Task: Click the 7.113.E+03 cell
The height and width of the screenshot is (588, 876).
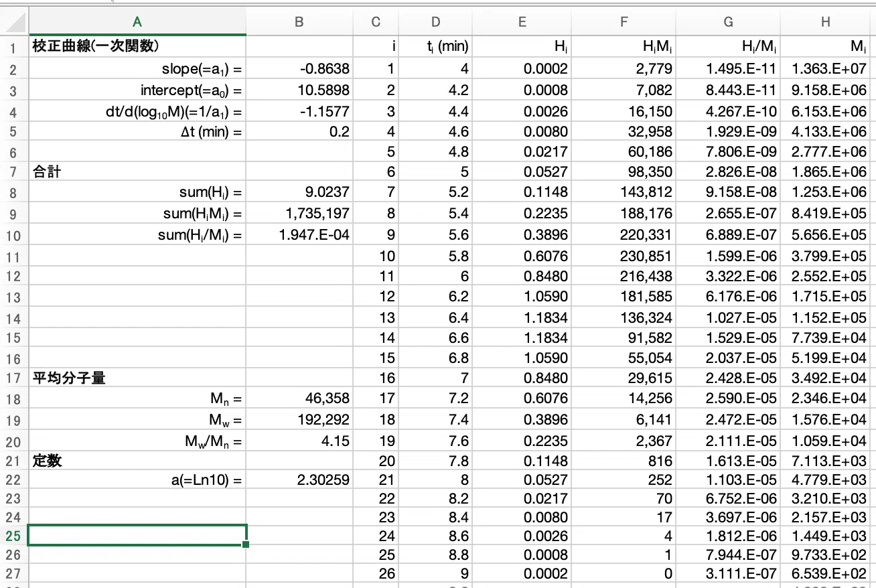Action: [826, 461]
